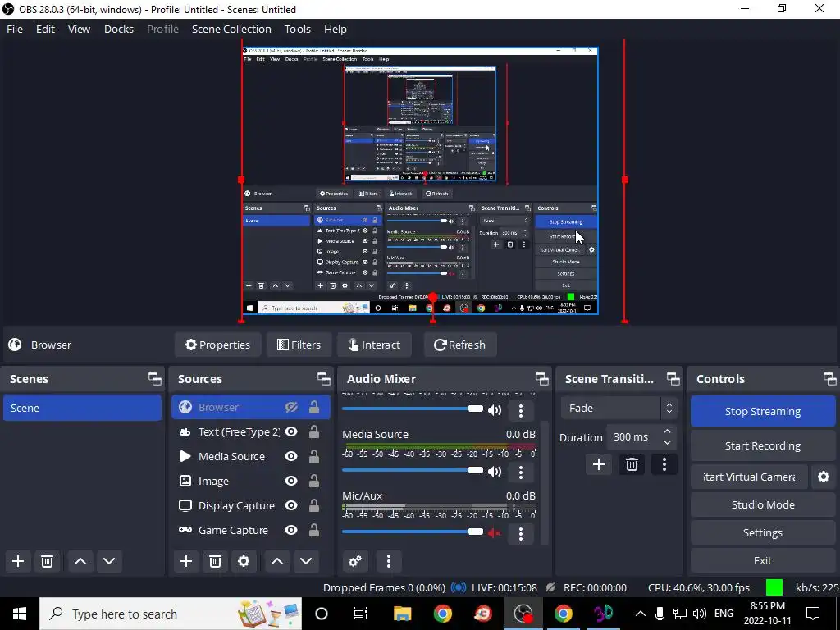Image resolution: width=840 pixels, height=630 pixels.
Task: Hide the Media Source source
Action: (x=291, y=456)
